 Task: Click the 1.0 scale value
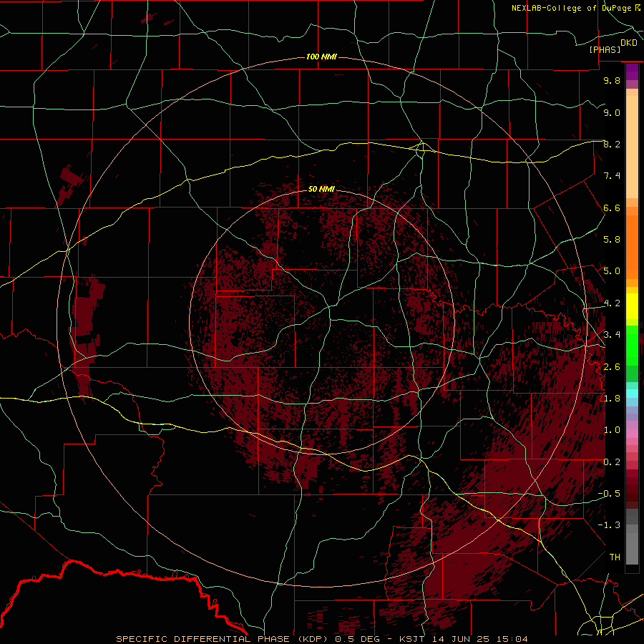(x=612, y=430)
